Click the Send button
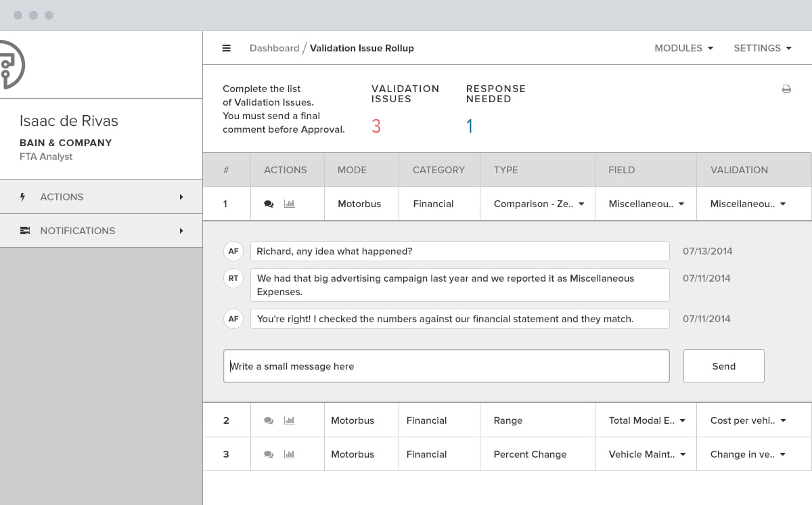 (x=724, y=366)
